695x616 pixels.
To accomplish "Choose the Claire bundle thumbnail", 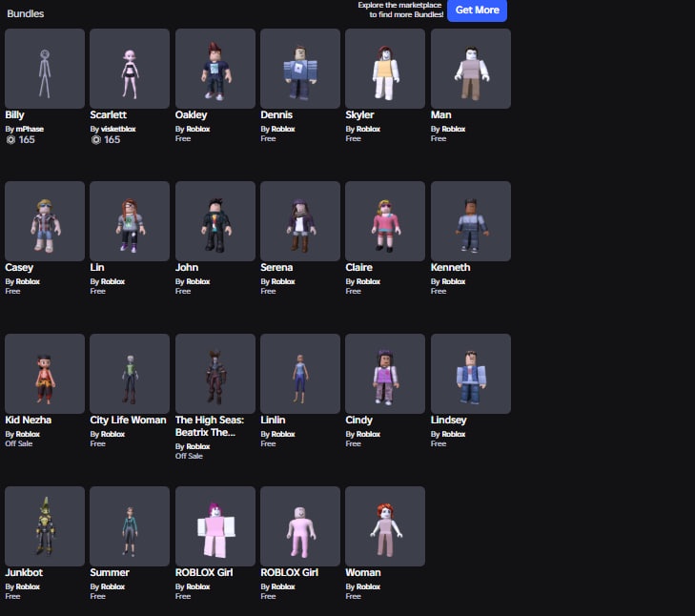I will 385,221.
